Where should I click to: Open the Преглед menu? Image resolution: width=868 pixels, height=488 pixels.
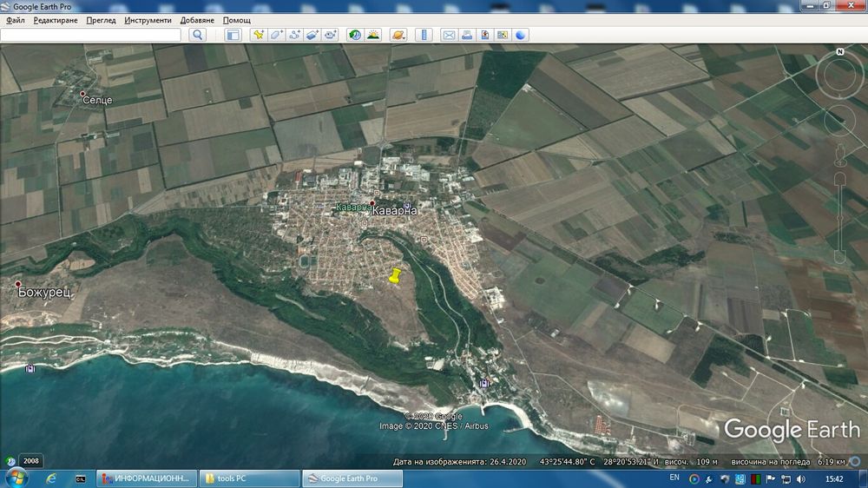pyautogui.click(x=101, y=20)
